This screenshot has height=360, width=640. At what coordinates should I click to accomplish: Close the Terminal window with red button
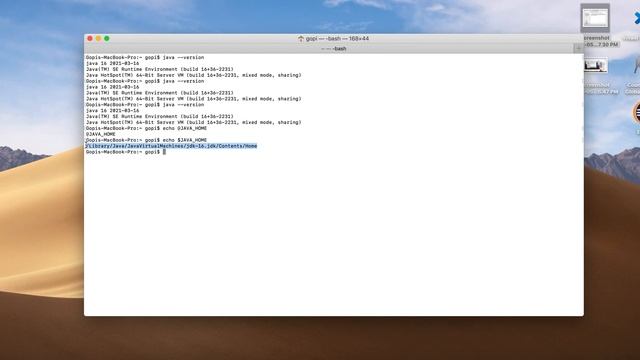pos(90,38)
